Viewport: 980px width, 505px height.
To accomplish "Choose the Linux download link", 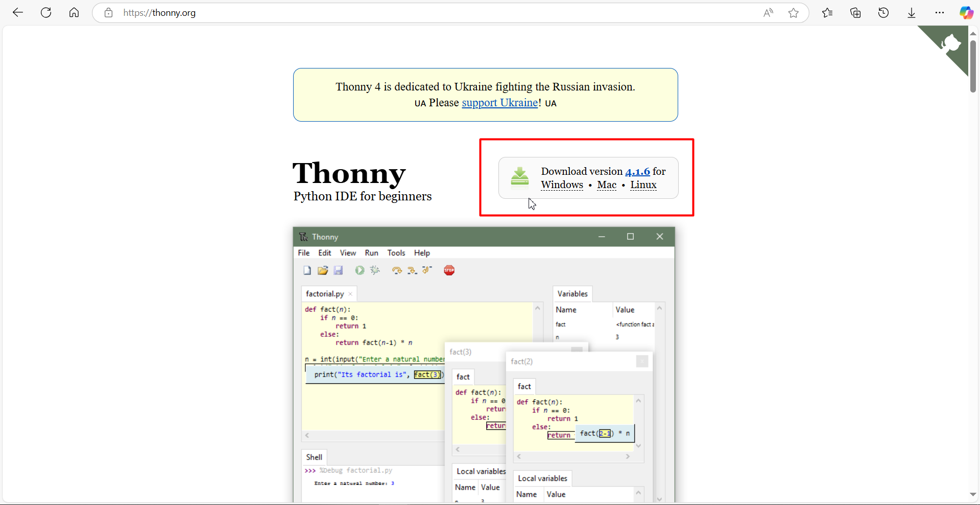I will coord(643,185).
